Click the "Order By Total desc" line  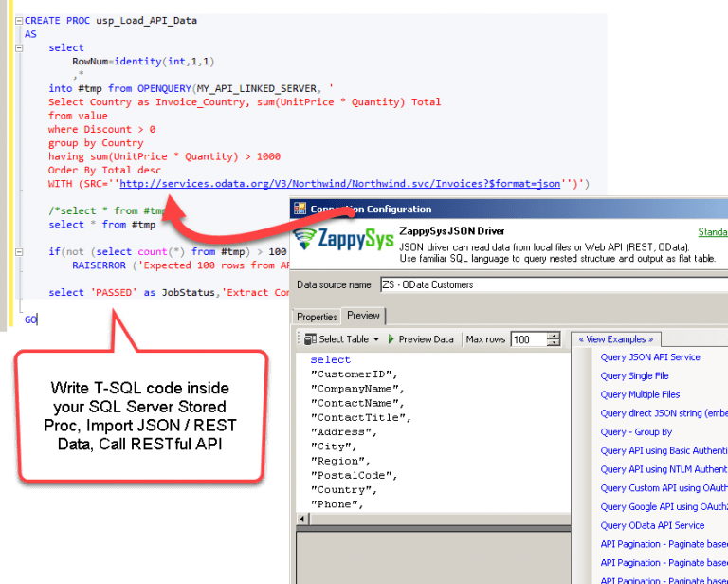[104, 170]
